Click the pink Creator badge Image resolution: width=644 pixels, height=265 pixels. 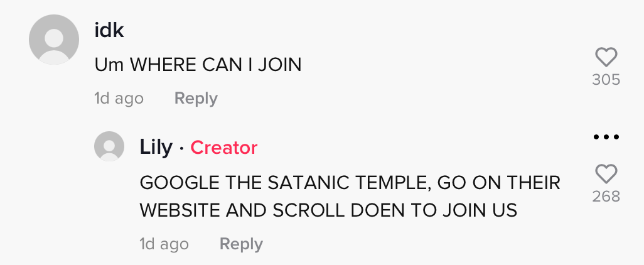[224, 148]
